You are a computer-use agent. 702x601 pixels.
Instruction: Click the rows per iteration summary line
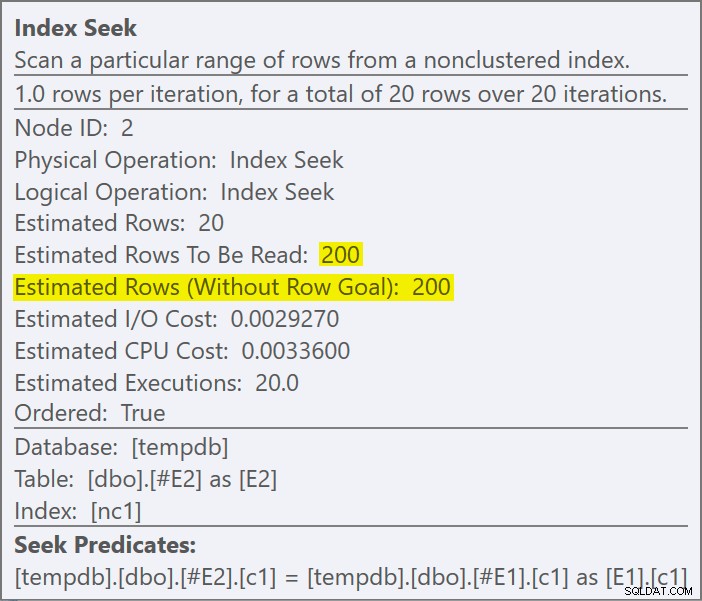click(x=341, y=94)
